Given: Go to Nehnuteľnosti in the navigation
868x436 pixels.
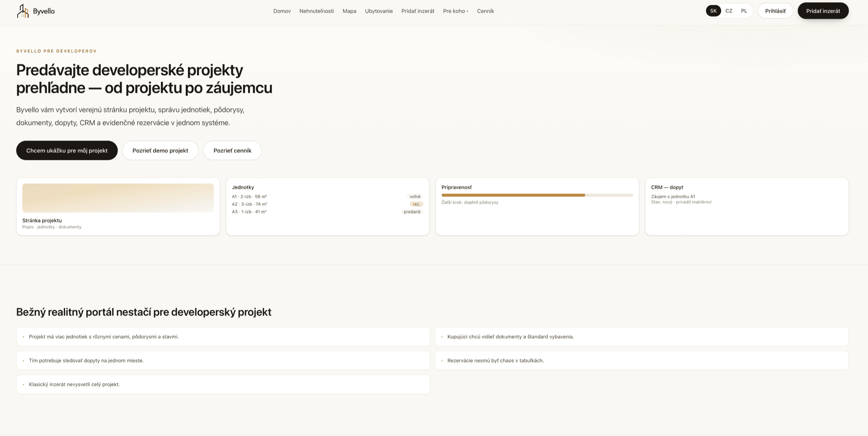Looking at the screenshot, I should click(x=316, y=11).
